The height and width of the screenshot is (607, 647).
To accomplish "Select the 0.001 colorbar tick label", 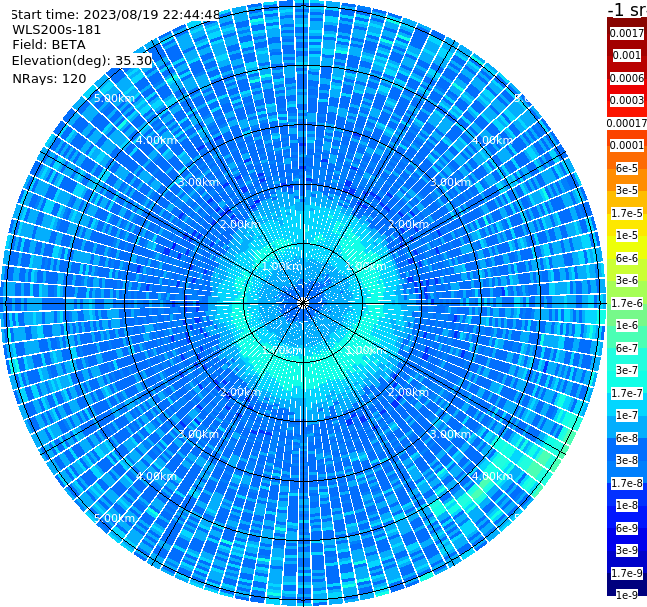I will pos(627,55).
